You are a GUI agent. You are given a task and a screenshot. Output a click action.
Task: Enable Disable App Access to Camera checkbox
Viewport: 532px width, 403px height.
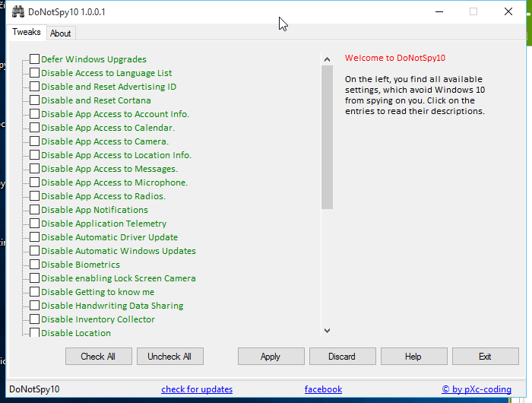35,141
